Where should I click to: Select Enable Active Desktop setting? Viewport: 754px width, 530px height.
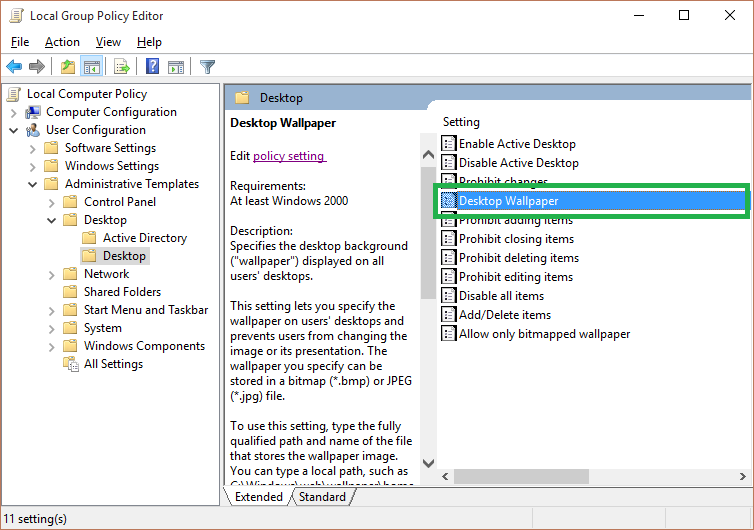(517, 144)
